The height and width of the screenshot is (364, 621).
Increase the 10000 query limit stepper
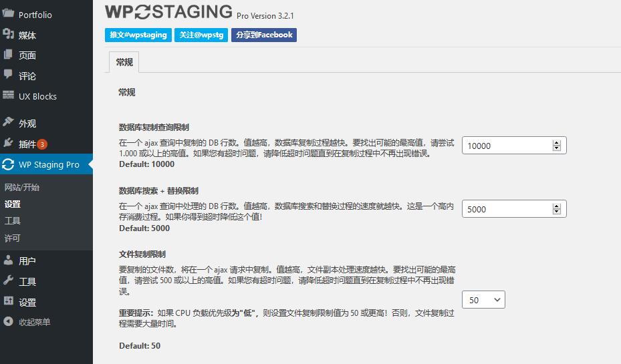(556, 143)
